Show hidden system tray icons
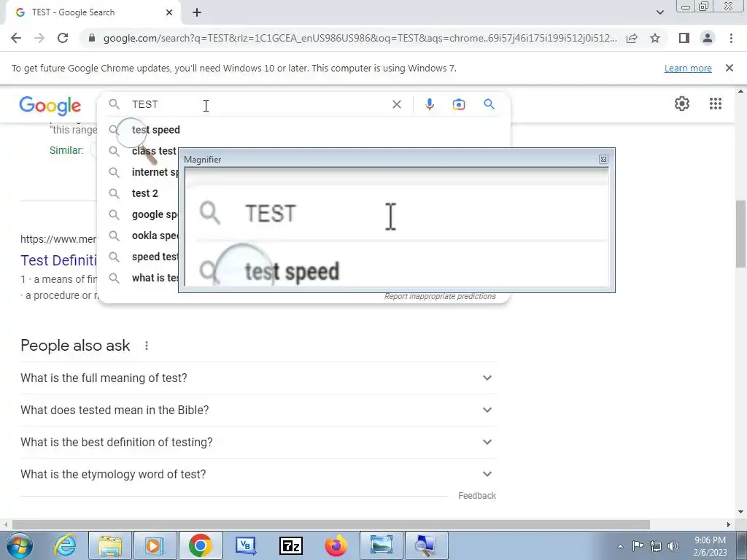Image resolution: width=747 pixels, height=560 pixels. click(x=620, y=546)
